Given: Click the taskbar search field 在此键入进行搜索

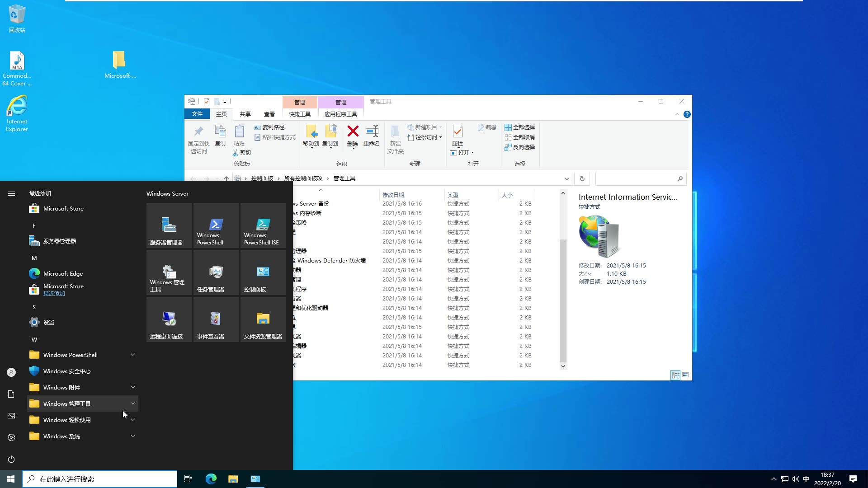Looking at the screenshot, I should coord(99,479).
